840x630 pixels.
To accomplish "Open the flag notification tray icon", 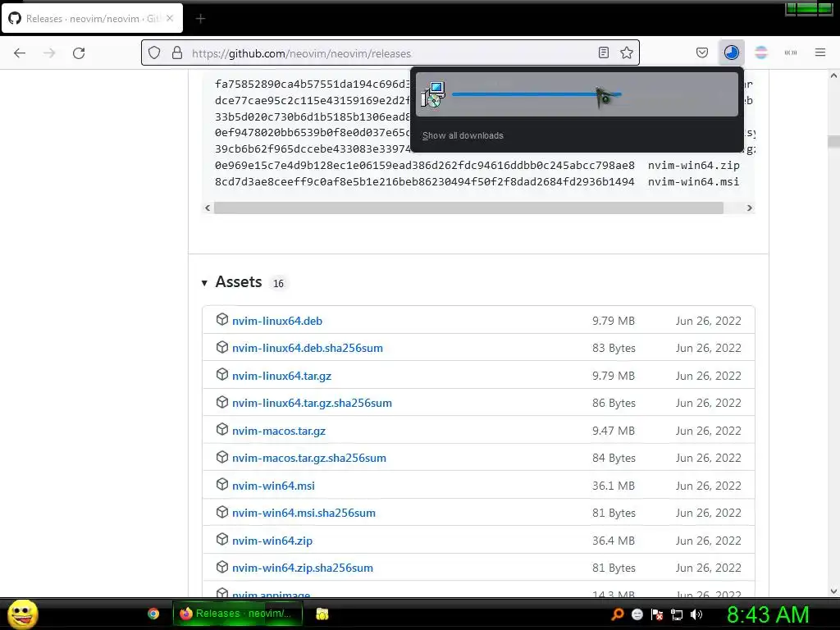I will 657,614.
